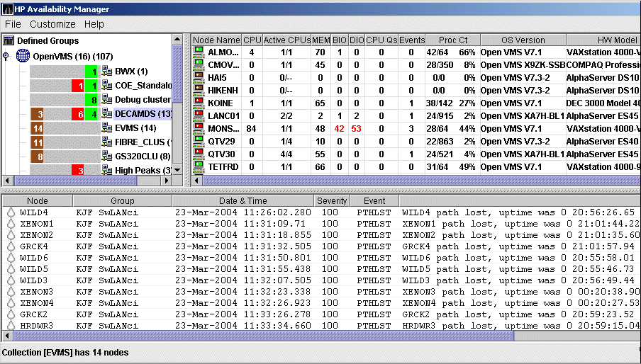Click groups pane scroll up arrow
Screen dimensions: 641x364
tap(177, 40)
